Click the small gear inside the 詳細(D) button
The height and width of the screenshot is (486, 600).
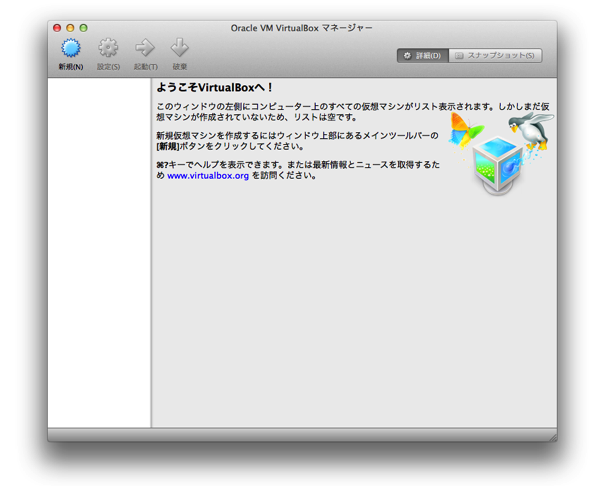coord(407,56)
